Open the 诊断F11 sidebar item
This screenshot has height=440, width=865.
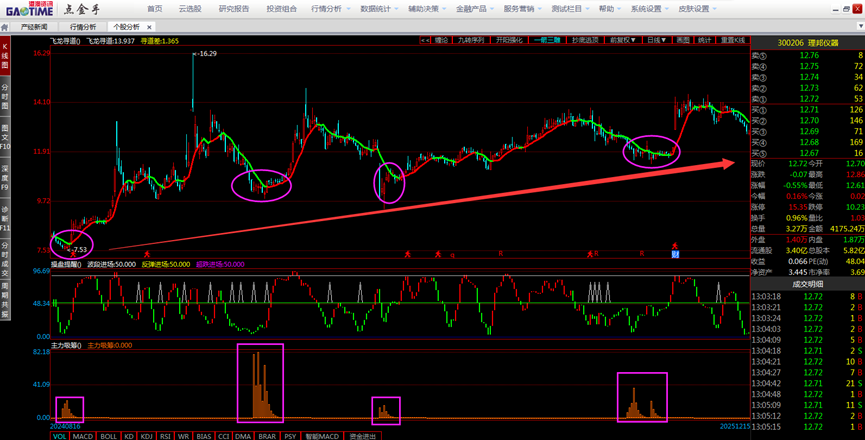point(5,218)
